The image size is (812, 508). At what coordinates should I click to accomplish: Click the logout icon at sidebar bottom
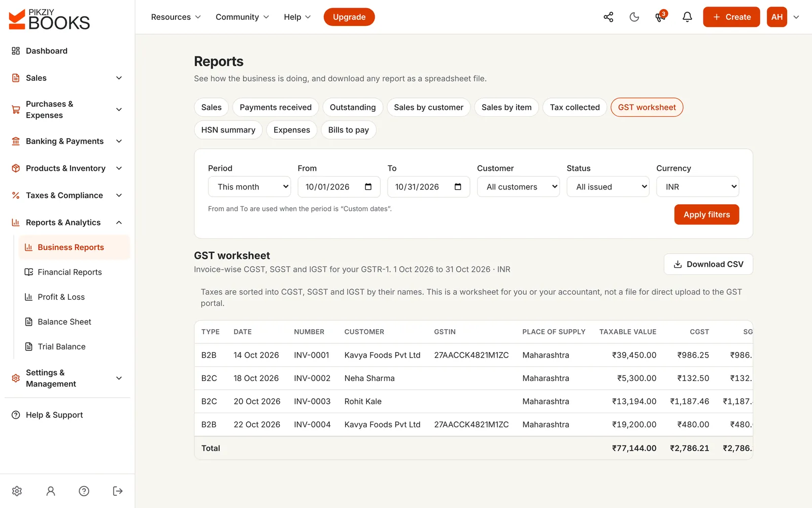[118, 491]
